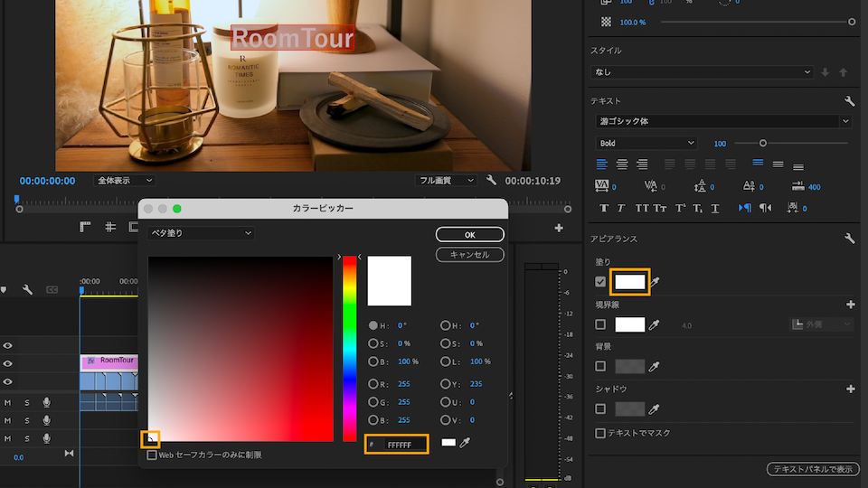Screen dimensions: 868x488
Task: Select the R channel radio button
Action: pyautogui.click(x=373, y=383)
